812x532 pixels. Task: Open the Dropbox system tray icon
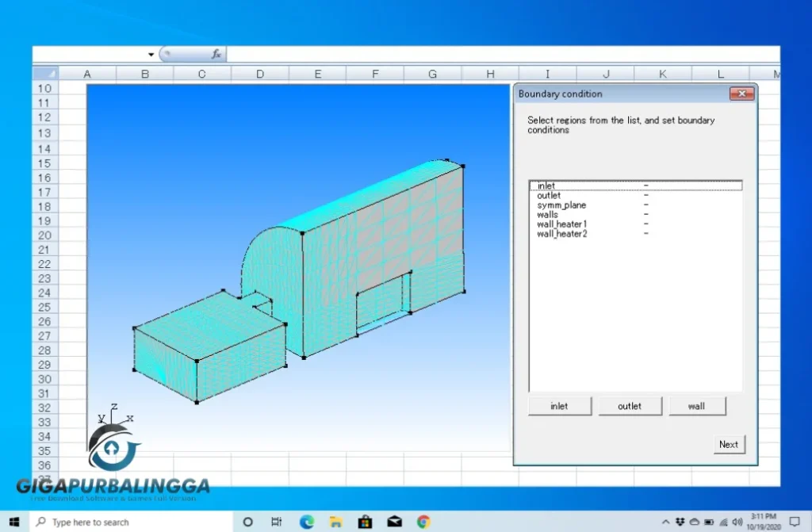click(681, 522)
